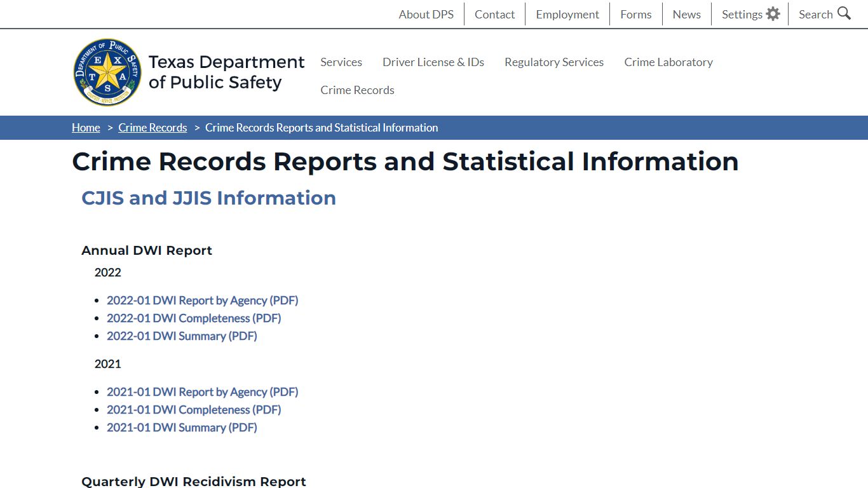868x488 pixels.
Task: Open the Employment link
Action: pyautogui.click(x=567, y=14)
